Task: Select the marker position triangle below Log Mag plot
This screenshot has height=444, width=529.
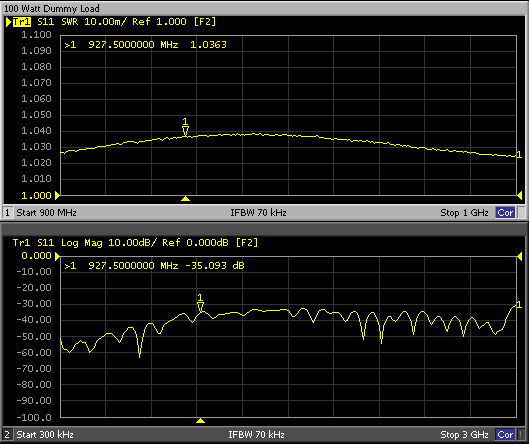Action: click(x=200, y=420)
